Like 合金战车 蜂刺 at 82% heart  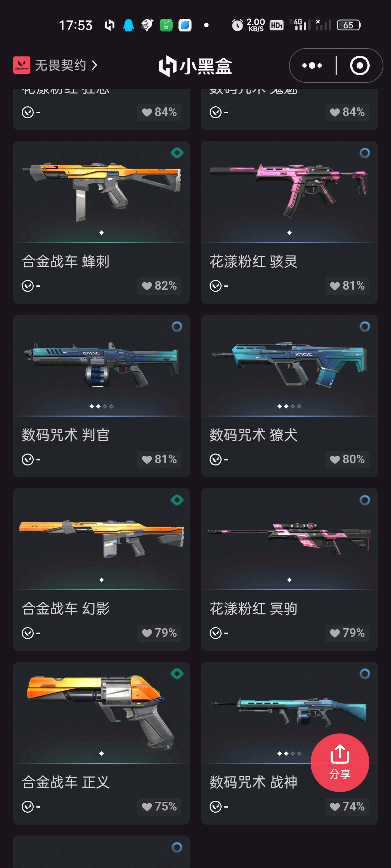point(159,286)
